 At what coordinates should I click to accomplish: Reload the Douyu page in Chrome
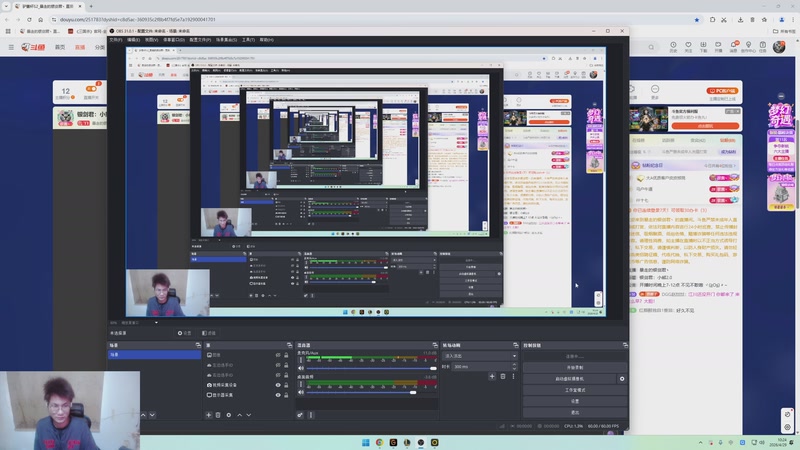pos(29,19)
